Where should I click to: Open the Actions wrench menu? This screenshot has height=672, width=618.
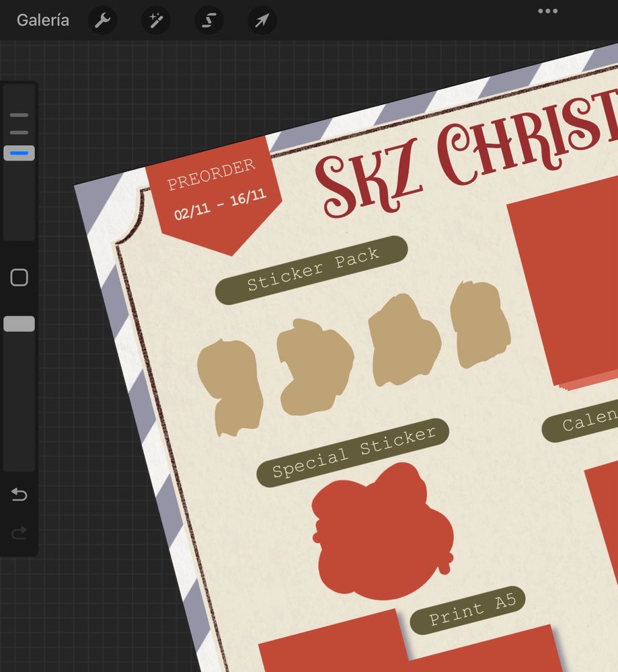(102, 20)
